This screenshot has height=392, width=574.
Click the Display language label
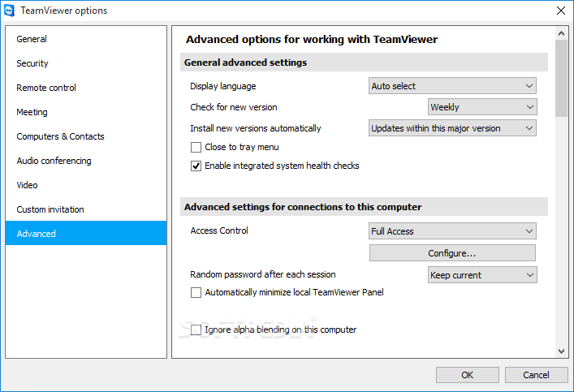pos(223,86)
